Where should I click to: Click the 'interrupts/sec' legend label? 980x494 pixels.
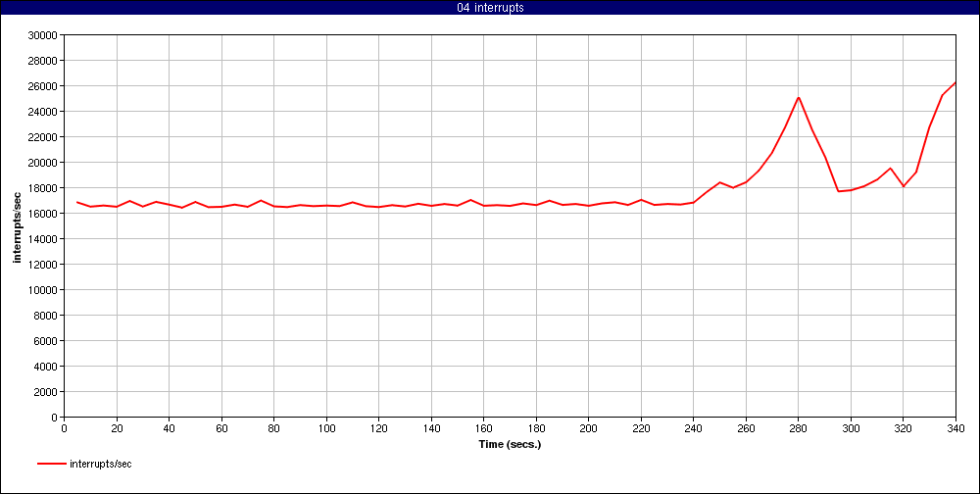tap(101, 464)
